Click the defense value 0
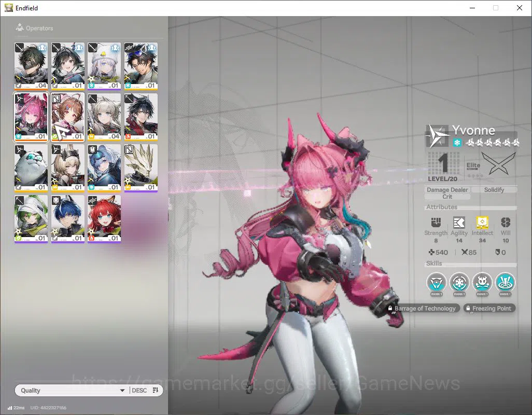The image size is (532, 415). [x=501, y=252]
